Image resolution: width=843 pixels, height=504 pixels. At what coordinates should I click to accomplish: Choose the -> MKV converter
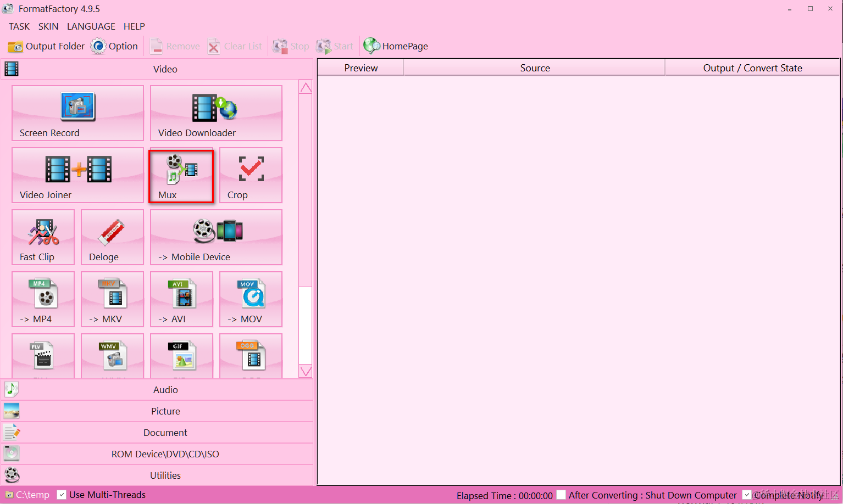coord(112,299)
